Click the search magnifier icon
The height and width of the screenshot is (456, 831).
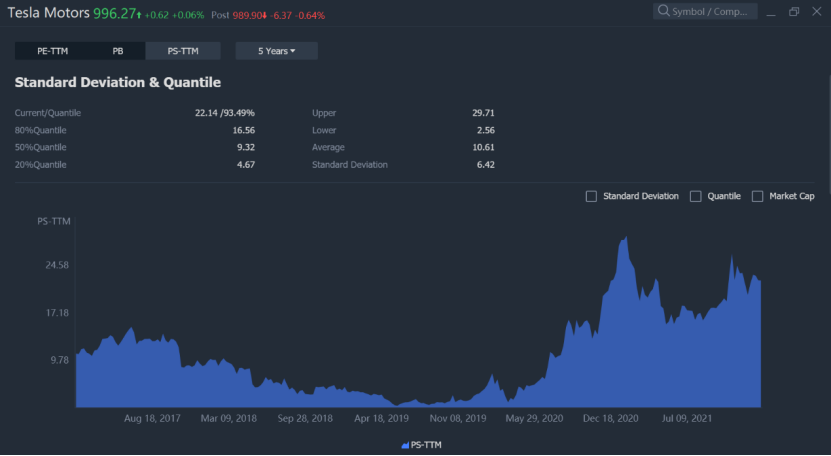664,11
